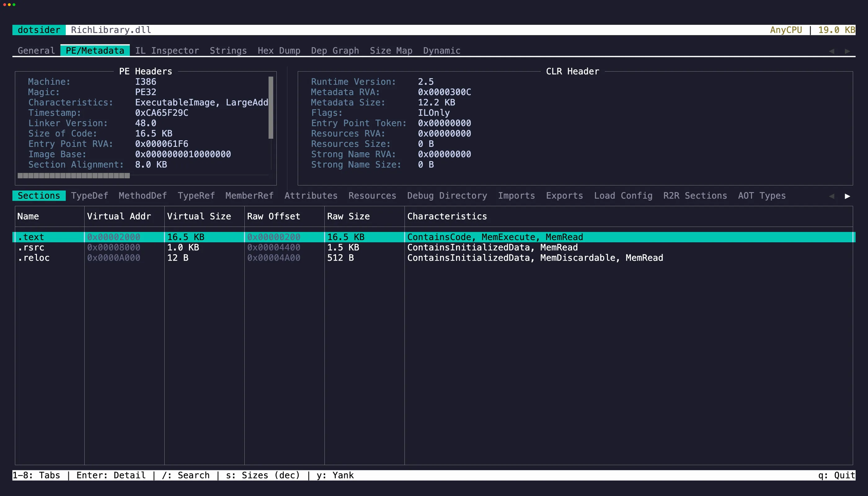Open the TypeDef sub-tab
Screen dimensions: 868x496
tap(89, 196)
